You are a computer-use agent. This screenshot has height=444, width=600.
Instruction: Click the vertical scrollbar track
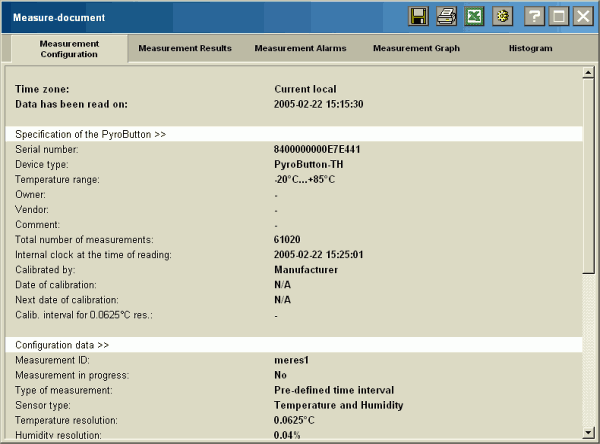pyautogui.click(x=588, y=250)
